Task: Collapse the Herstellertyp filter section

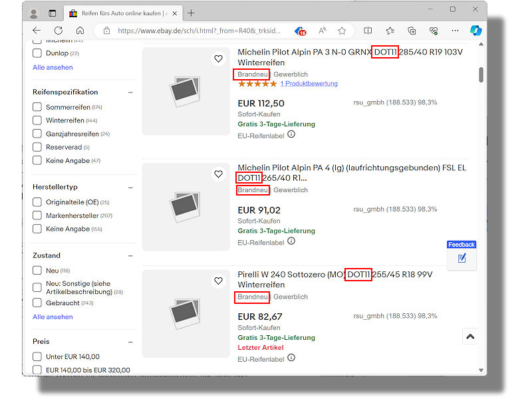Action: [130, 188]
